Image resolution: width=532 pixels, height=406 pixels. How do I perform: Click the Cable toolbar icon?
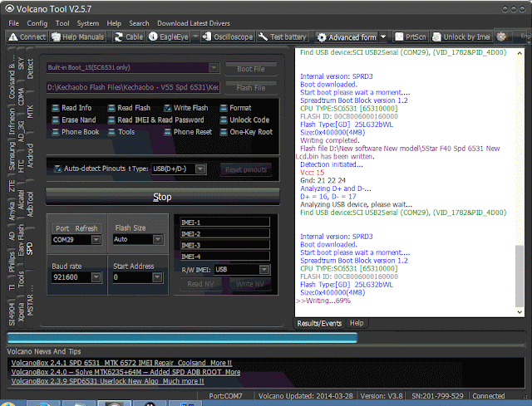tap(128, 37)
